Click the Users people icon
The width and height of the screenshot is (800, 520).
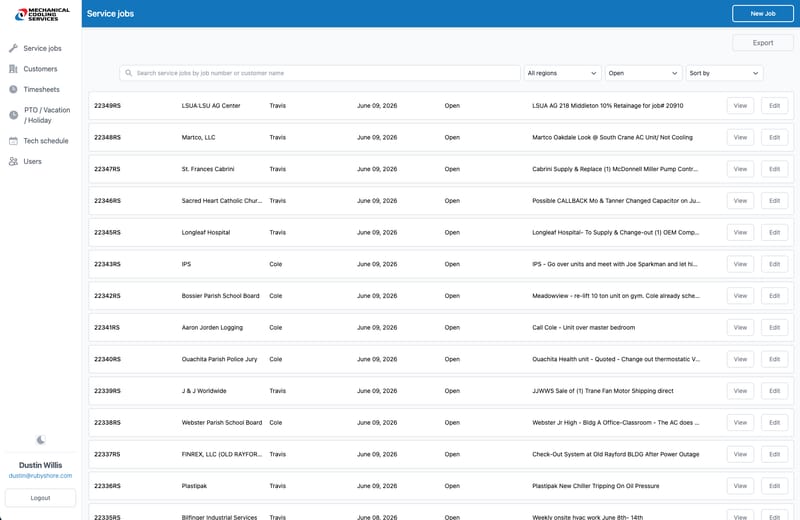13,161
